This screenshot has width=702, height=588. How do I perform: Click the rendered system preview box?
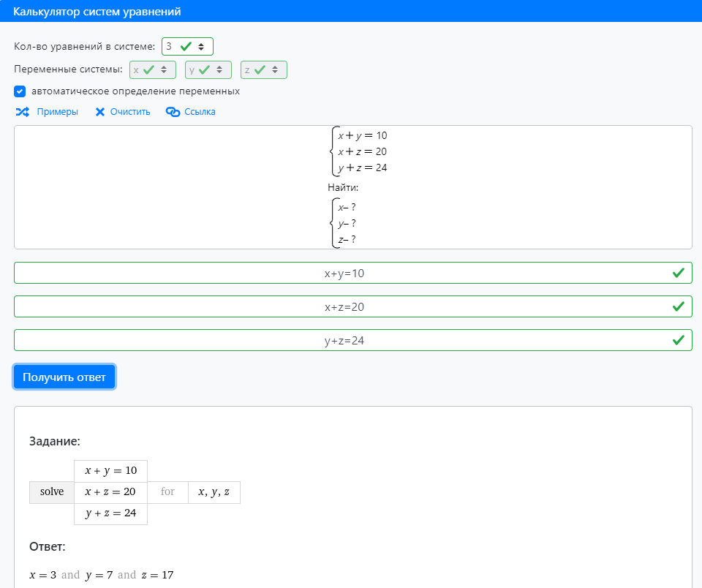[352, 187]
